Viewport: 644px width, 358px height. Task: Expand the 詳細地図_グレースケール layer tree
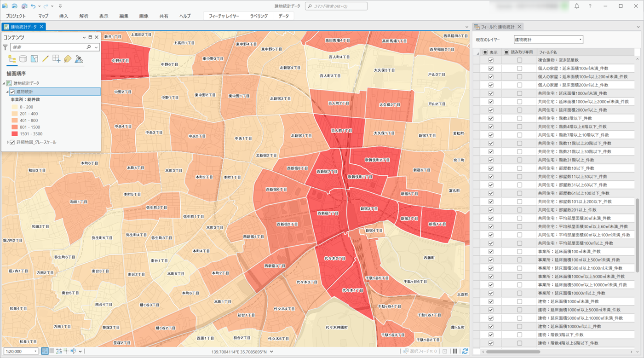[x=7, y=142]
